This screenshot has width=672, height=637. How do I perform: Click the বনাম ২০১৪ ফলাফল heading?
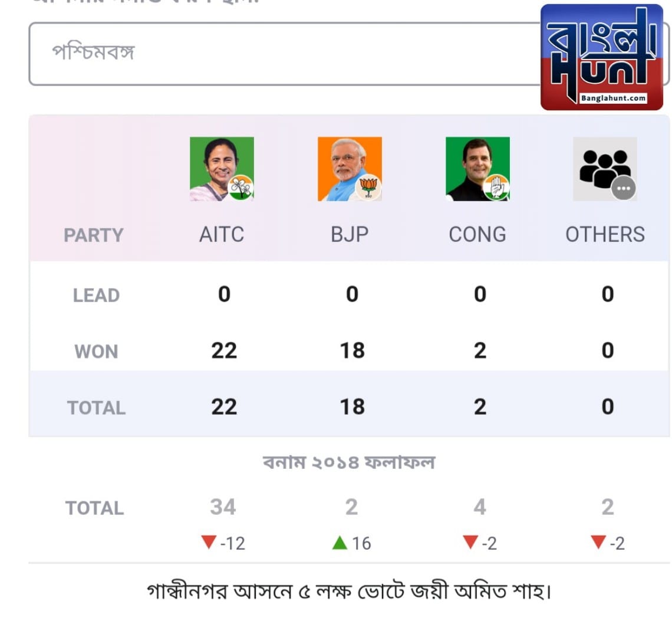(x=349, y=463)
